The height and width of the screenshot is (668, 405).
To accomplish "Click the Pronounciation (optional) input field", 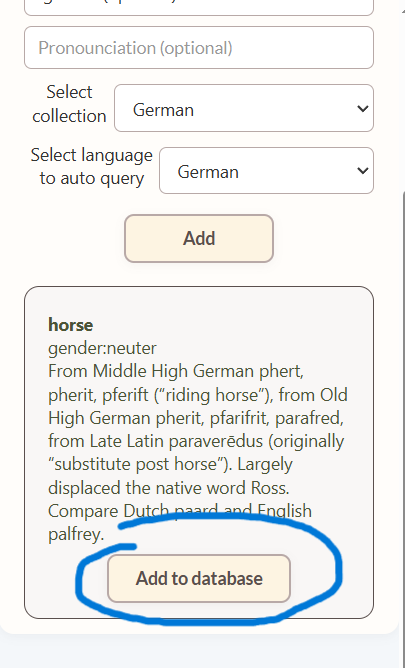I will (x=199, y=48).
